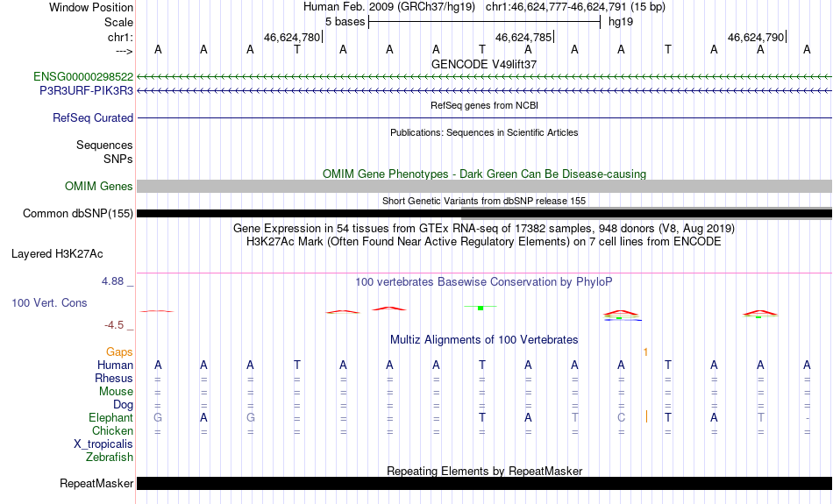Click the chr1: ruler label

(120, 37)
